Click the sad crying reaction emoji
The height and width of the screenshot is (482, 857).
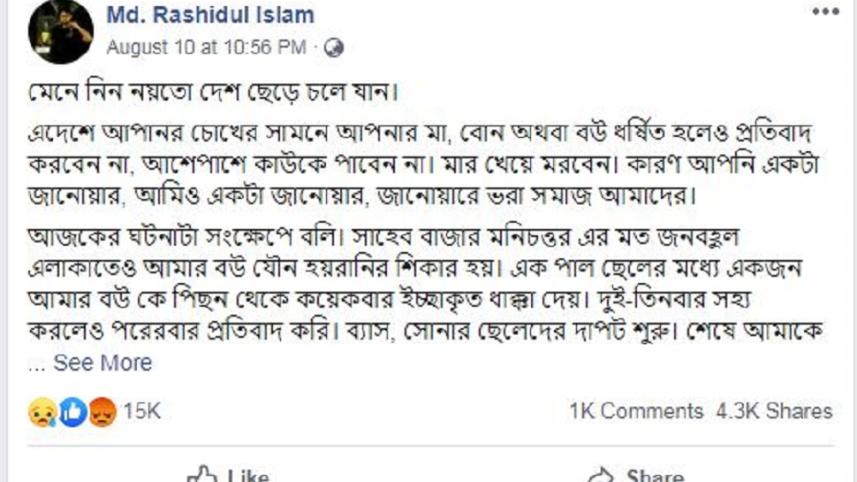pyautogui.click(x=42, y=412)
